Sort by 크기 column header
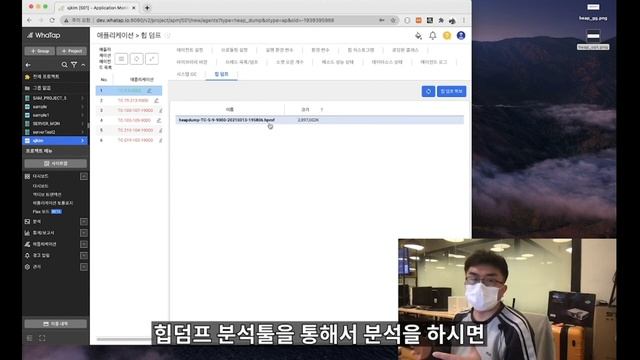 pyautogui.click(x=305, y=110)
